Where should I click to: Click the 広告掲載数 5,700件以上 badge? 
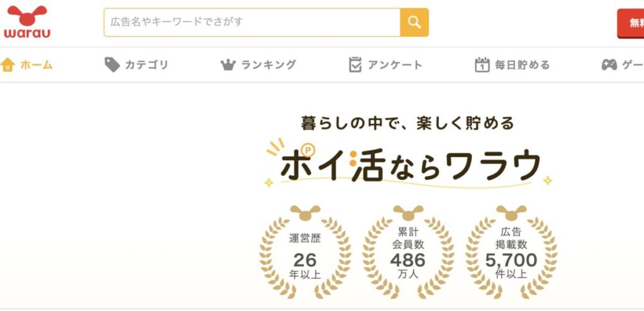pyautogui.click(x=511, y=251)
